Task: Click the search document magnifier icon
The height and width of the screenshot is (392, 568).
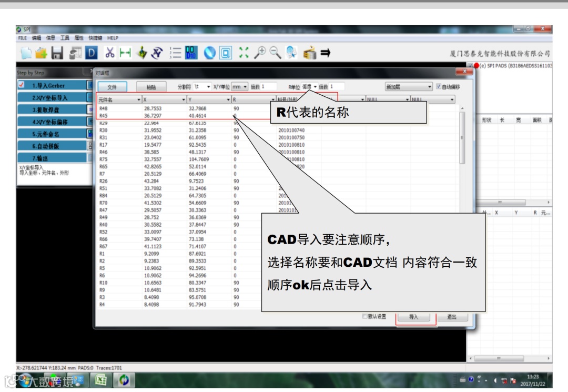Action: click(x=291, y=53)
